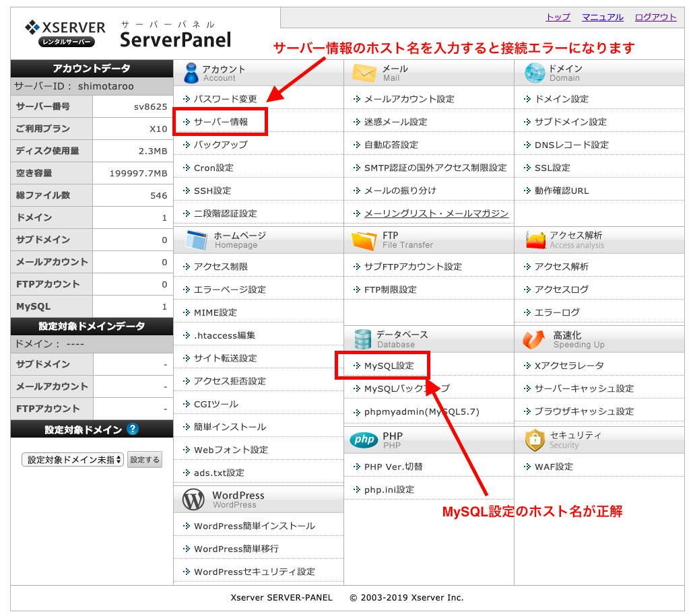Open サーバー情報
Image resolution: width=693 pixels, height=616 pixels.
pyautogui.click(x=220, y=122)
